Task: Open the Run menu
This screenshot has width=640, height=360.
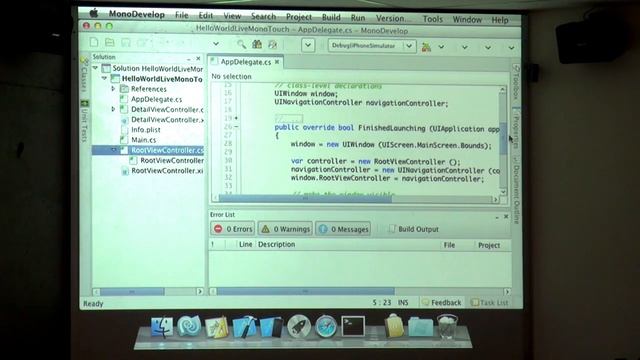Action: click(x=358, y=18)
